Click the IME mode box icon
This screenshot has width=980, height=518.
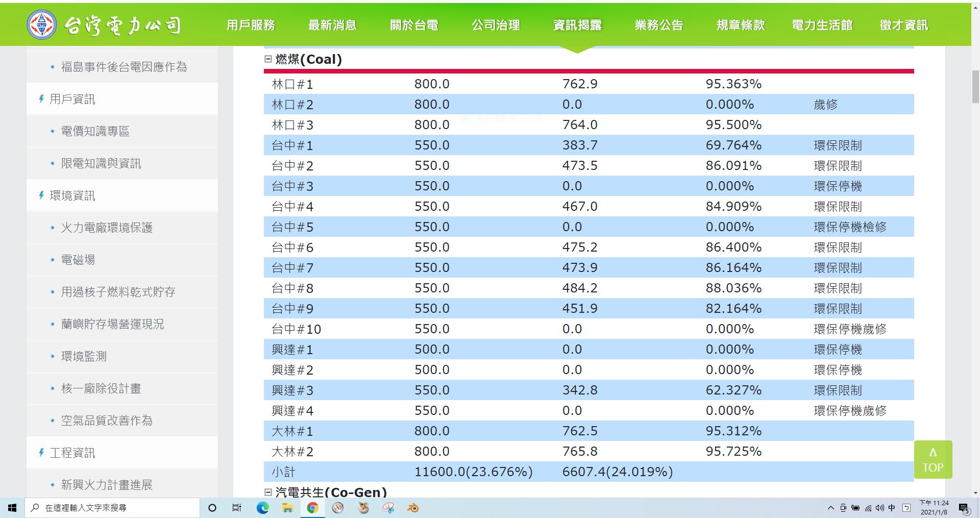[x=906, y=508]
